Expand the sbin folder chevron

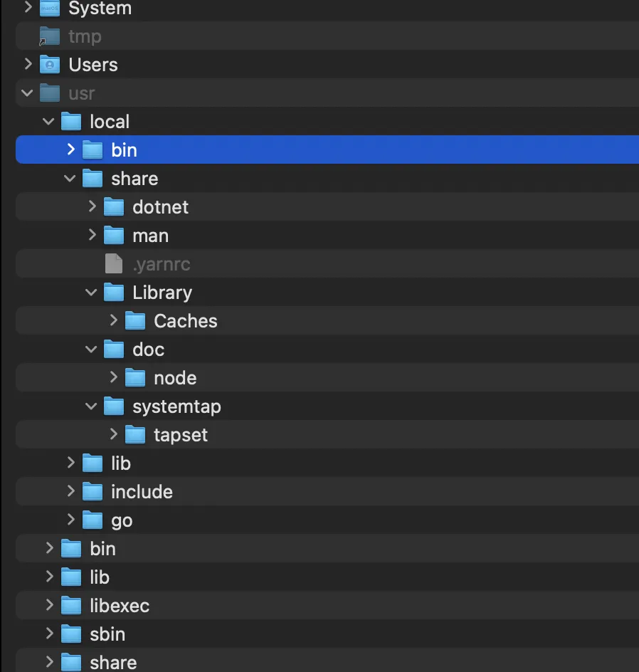[49, 634]
